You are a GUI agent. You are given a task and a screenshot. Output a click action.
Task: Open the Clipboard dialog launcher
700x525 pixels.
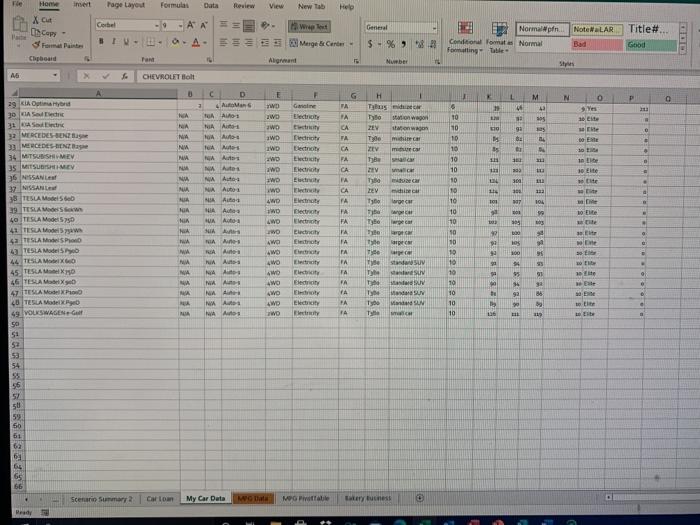tap(87, 59)
